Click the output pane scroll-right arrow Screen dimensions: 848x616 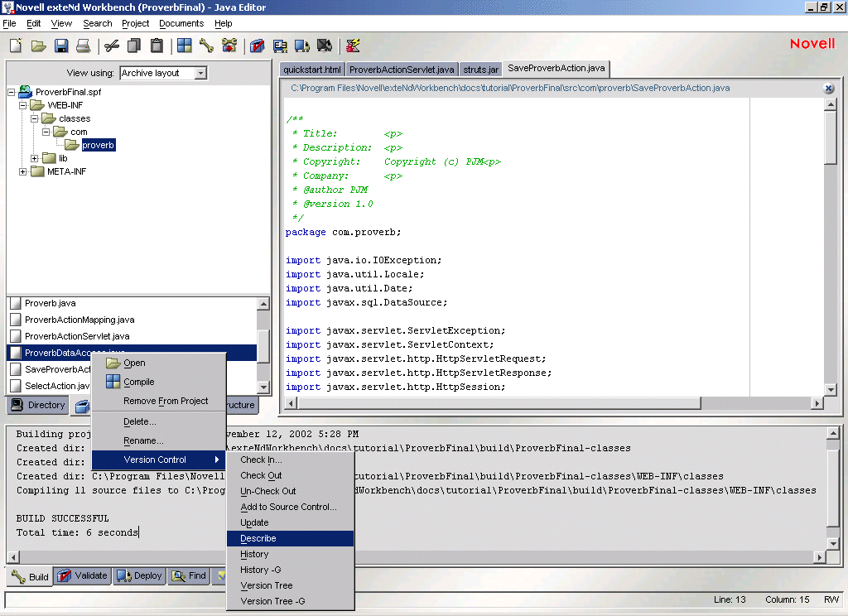[820, 556]
